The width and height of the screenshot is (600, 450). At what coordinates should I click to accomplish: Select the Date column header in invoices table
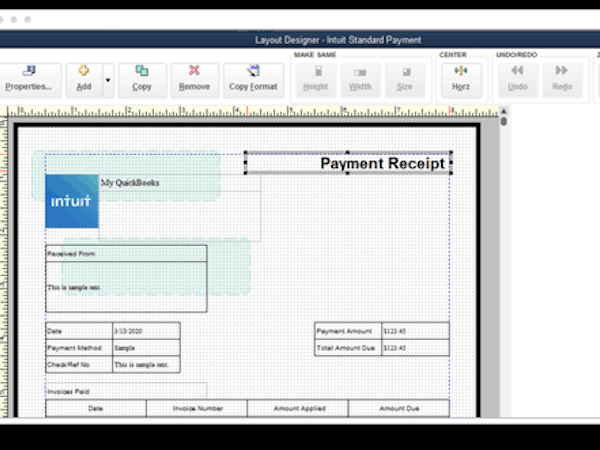(96, 408)
